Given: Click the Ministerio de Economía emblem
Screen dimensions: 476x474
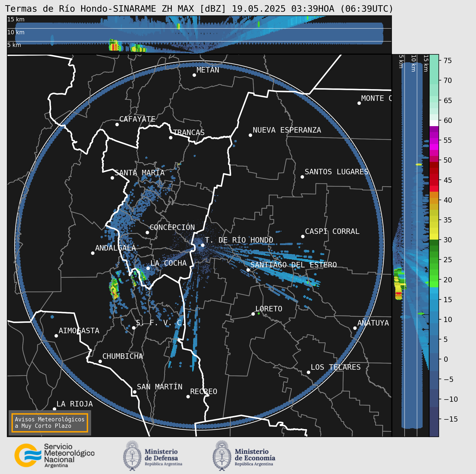Looking at the screenshot, I should point(222,456).
